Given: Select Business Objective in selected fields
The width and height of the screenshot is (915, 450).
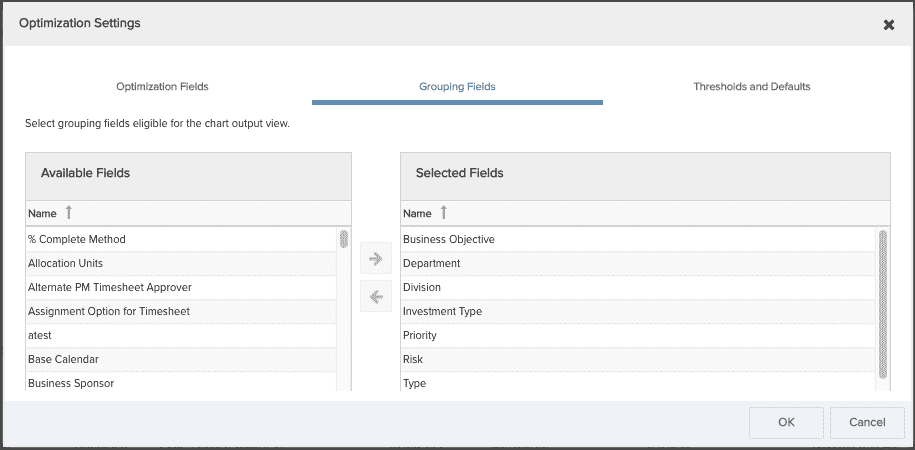Looking at the screenshot, I should coord(638,239).
